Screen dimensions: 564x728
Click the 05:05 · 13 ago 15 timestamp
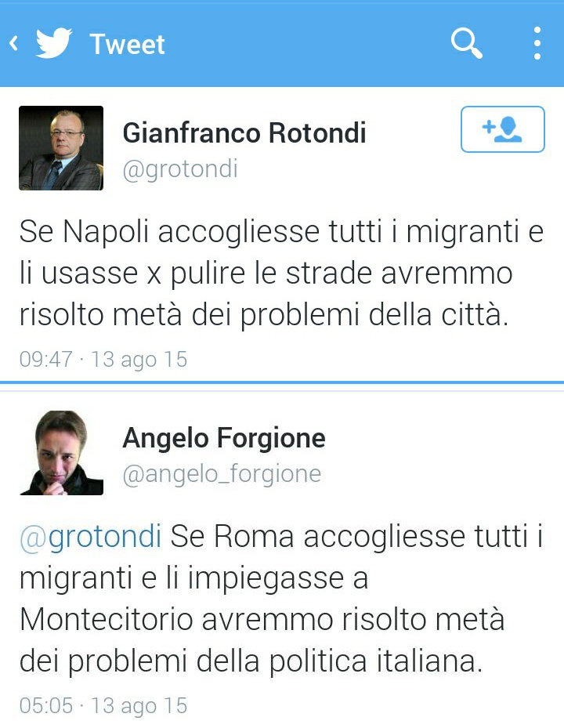click(103, 704)
